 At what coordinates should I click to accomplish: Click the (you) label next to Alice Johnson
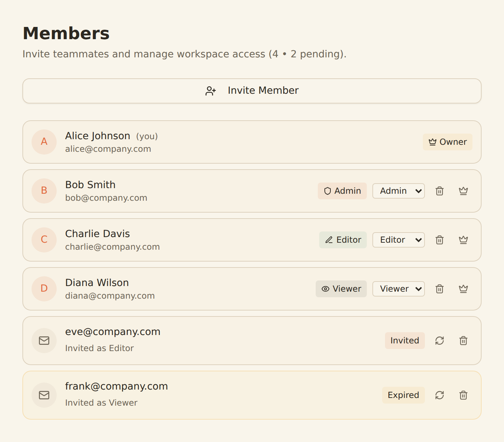pyautogui.click(x=147, y=136)
